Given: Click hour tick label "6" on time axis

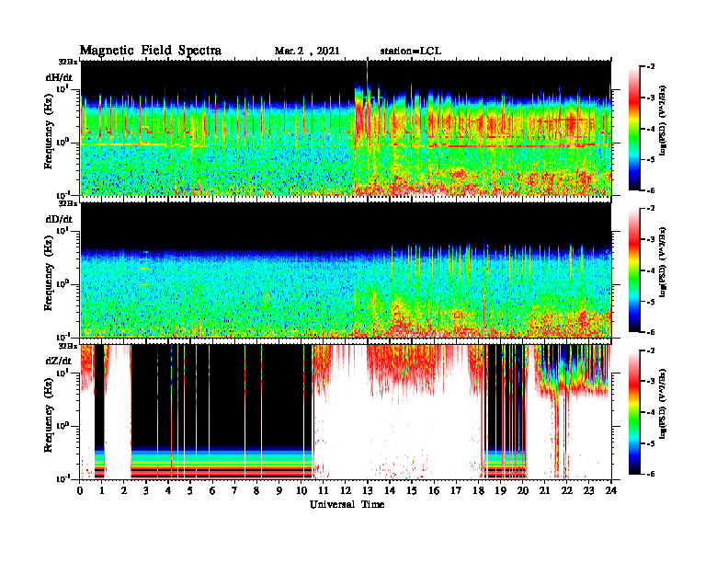Looking at the screenshot, I should 212,490.
